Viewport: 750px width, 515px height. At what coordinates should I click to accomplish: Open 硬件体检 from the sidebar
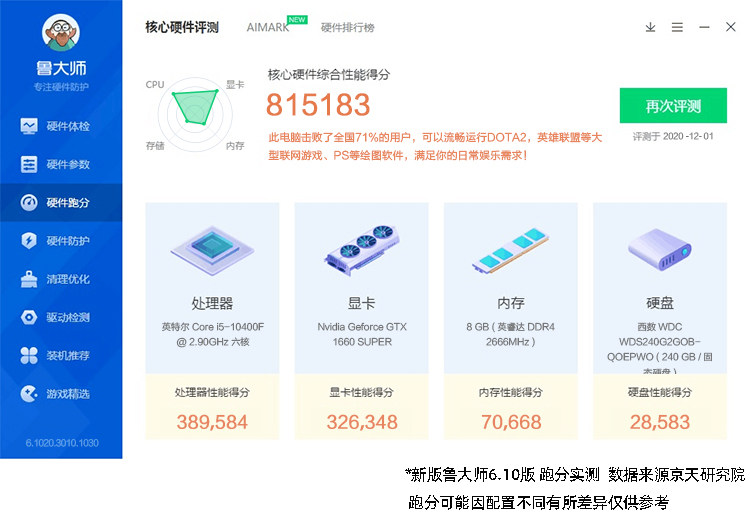click(61, 126)
